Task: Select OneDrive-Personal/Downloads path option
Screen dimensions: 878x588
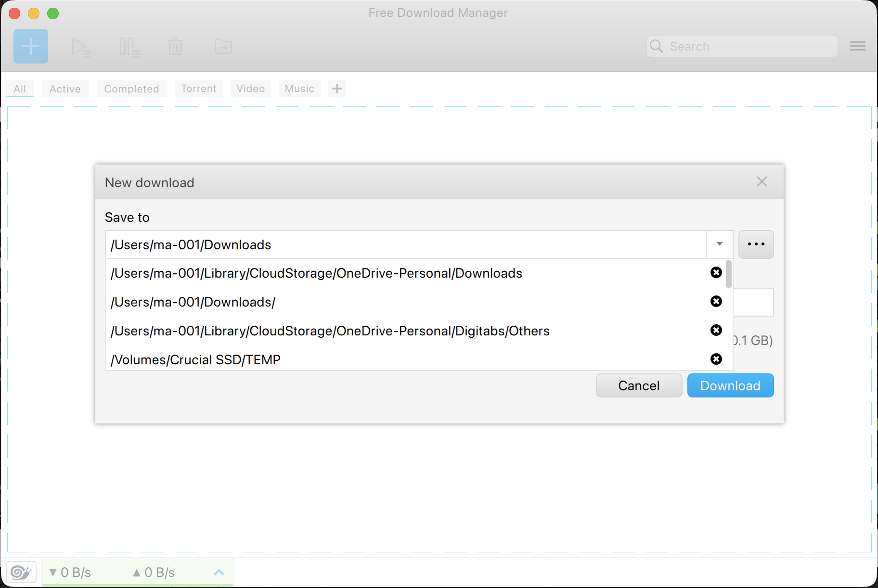Action: pos(406,273)
